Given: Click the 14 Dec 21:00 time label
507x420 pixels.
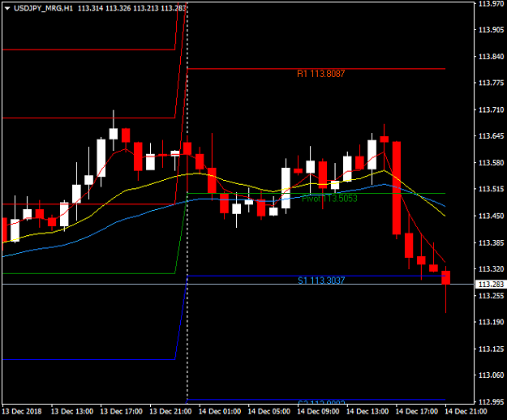Looking at the screenshot, I should pyautogui.click(x=466, y=412).
